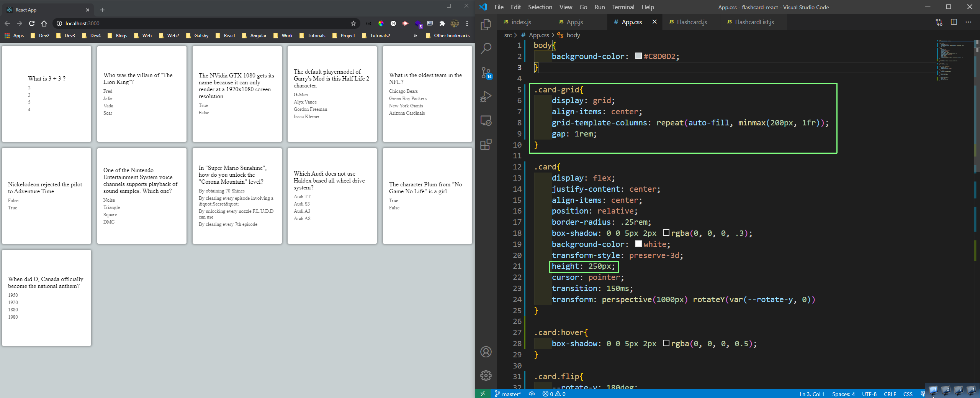Image resolution: width=980 pixels, height=398 pixels.
Task: Open the Remote Explorer view
Action: 486,120
